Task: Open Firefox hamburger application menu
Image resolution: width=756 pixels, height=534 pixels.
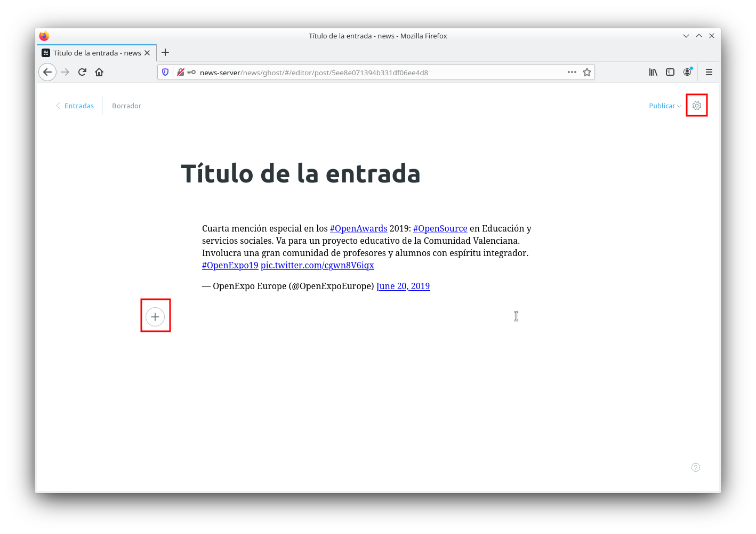Action: 709,72
